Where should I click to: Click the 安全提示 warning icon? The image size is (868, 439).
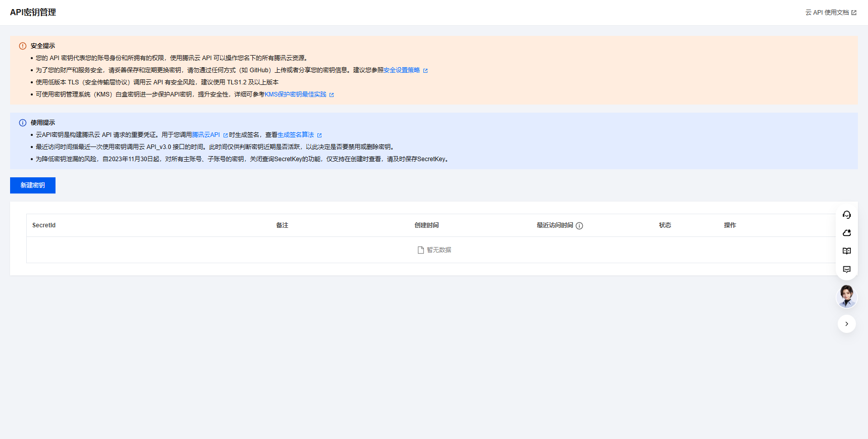(x=23, y=46)
